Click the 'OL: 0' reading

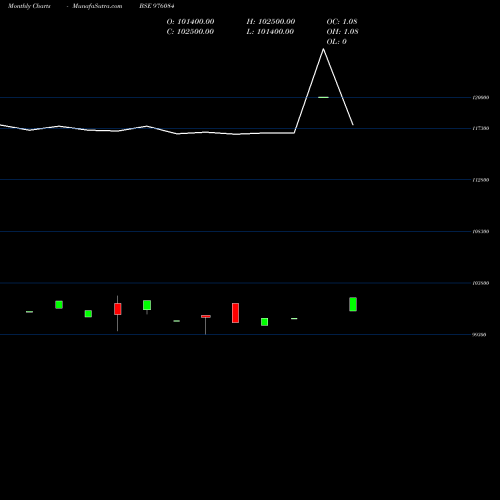tap(337, 42)
